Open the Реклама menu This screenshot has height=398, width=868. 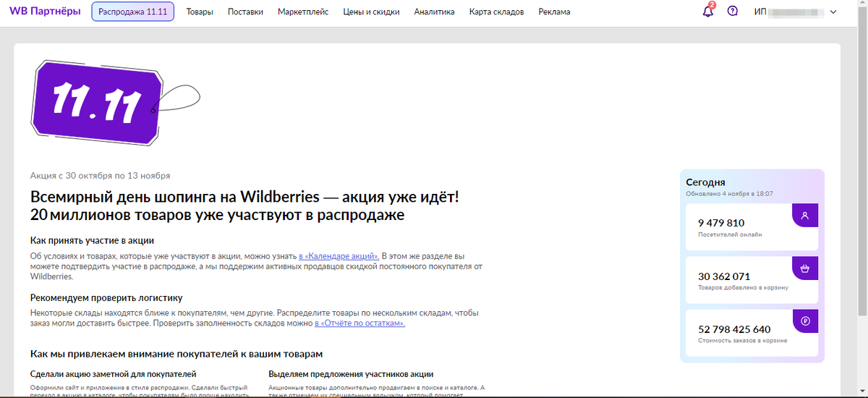[x=554, y=12]
